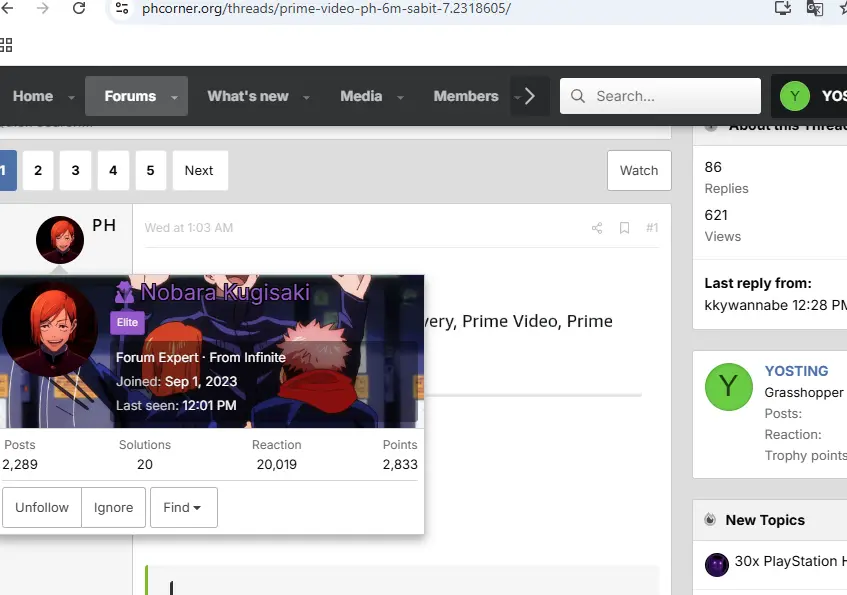Click the Wed at 1:03 AM timestamp

pyautogui.click(x=189, y=228)
